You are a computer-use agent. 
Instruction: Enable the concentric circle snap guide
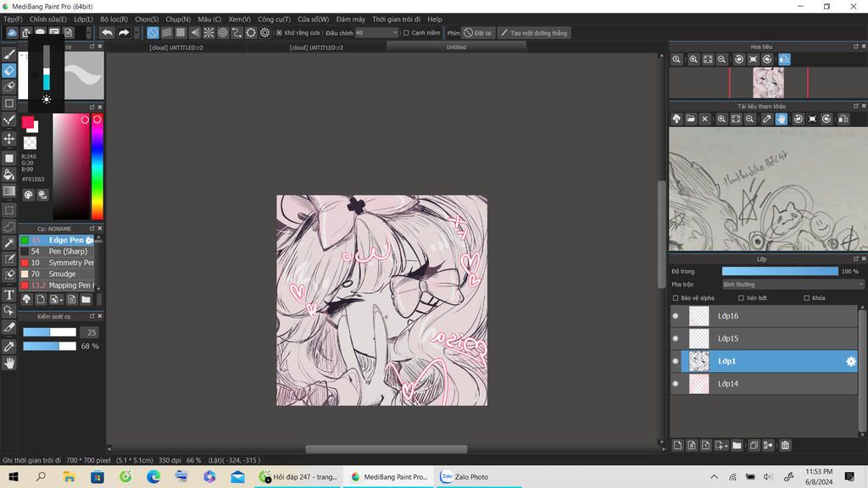[223, 33]
